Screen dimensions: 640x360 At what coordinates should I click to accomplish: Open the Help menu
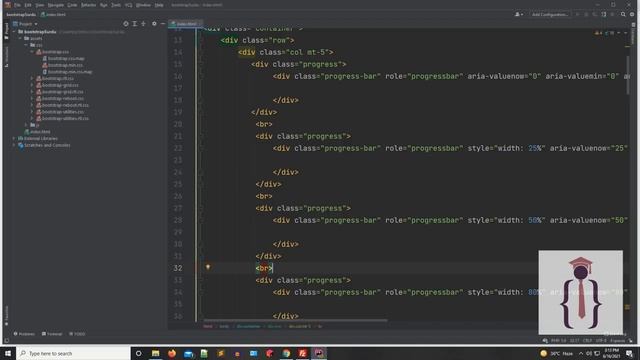pos(159,5)
